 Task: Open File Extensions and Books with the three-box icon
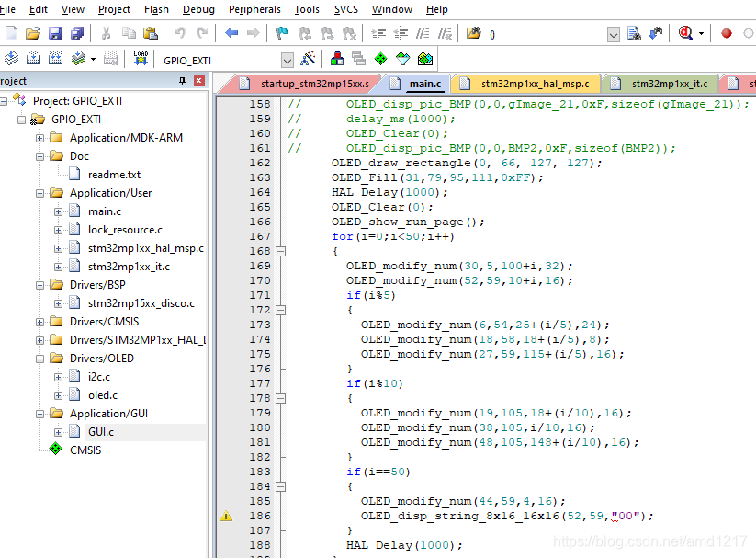click(x=337, y=59)
